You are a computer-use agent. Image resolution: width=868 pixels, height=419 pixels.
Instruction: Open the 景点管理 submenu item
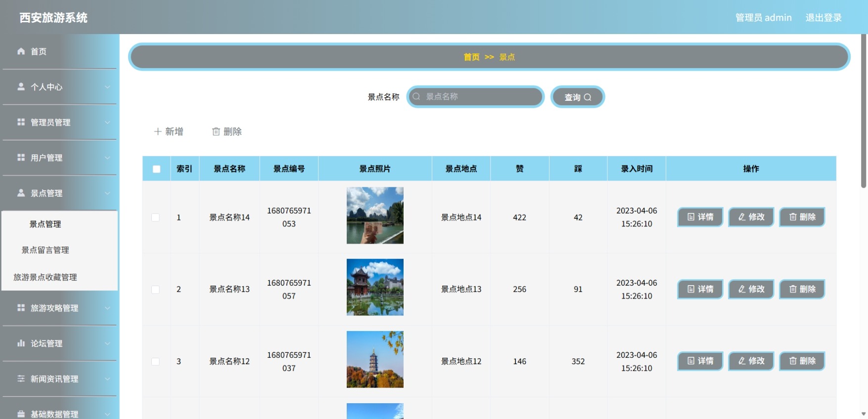coord(60,224)
